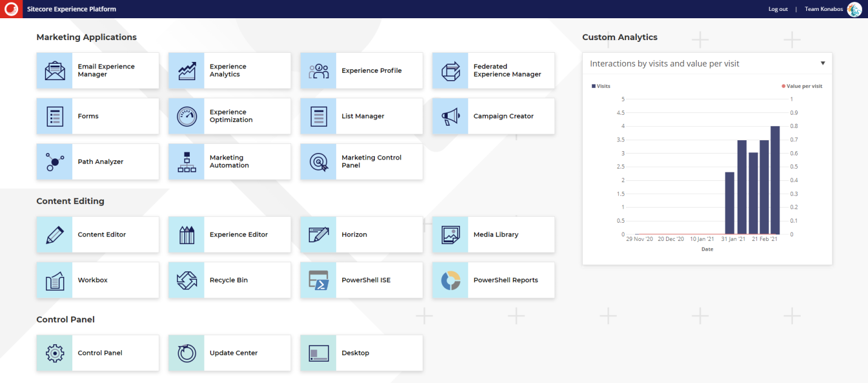Open the Campaign Creator megaphone icon

click(x=449, y=116)
